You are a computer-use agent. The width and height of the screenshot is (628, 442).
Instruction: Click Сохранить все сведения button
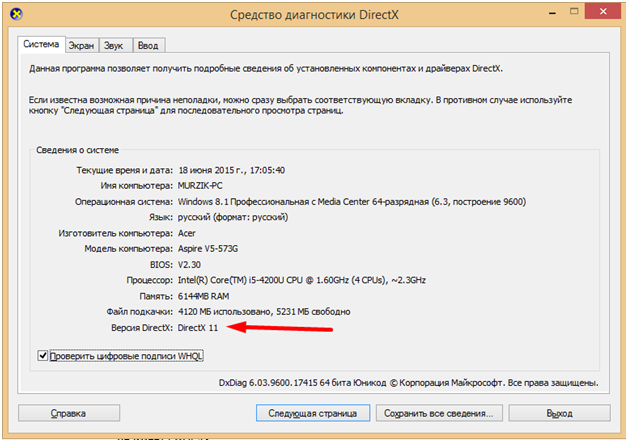tap(439, 412)
